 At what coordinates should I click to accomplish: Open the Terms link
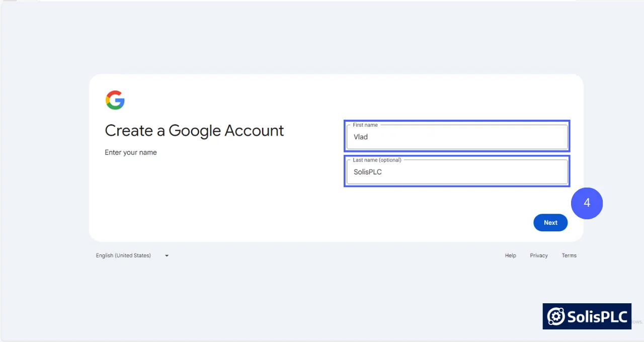(x=569, y=255)
